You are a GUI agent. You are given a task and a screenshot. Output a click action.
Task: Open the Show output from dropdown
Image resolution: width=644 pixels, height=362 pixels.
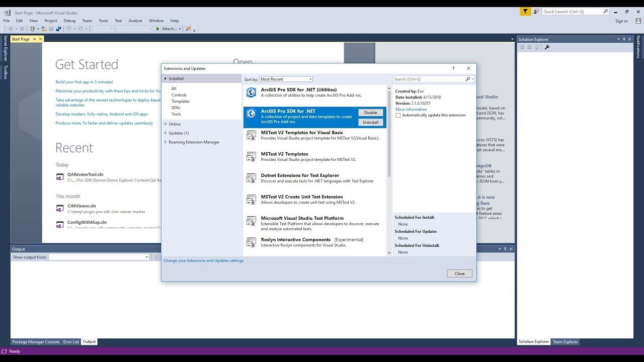(x=99, y=257)
